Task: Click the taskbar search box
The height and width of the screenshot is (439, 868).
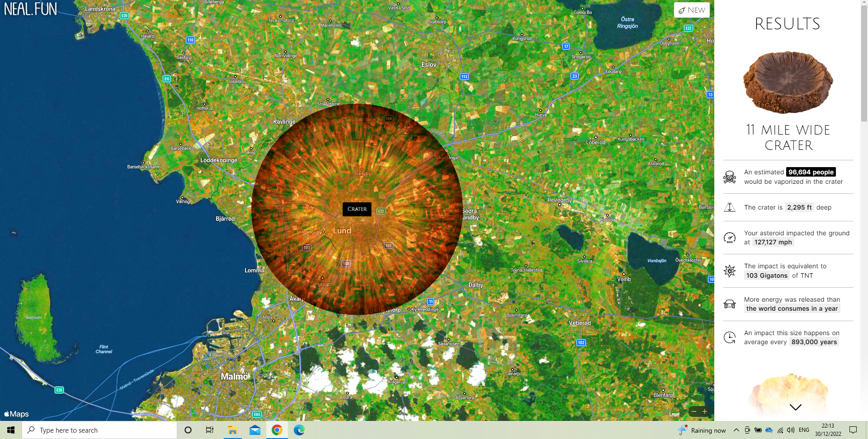Action: [99, 430]
